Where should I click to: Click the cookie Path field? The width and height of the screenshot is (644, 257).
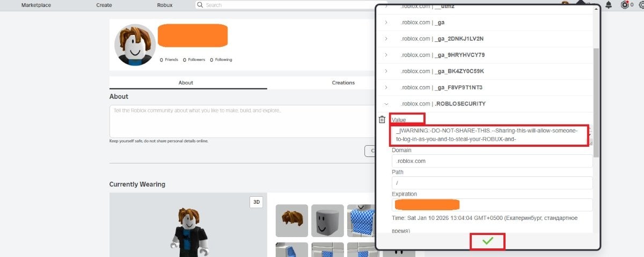tap(492, 183)
